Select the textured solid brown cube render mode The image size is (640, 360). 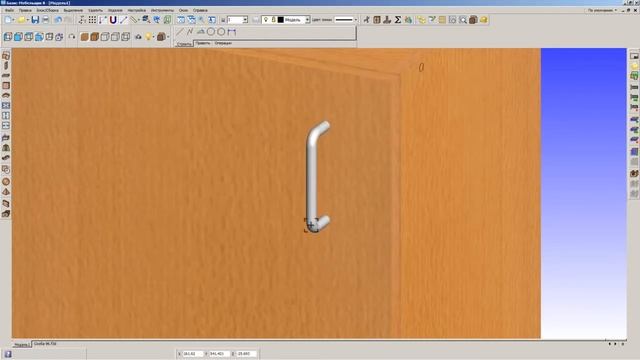84,37
